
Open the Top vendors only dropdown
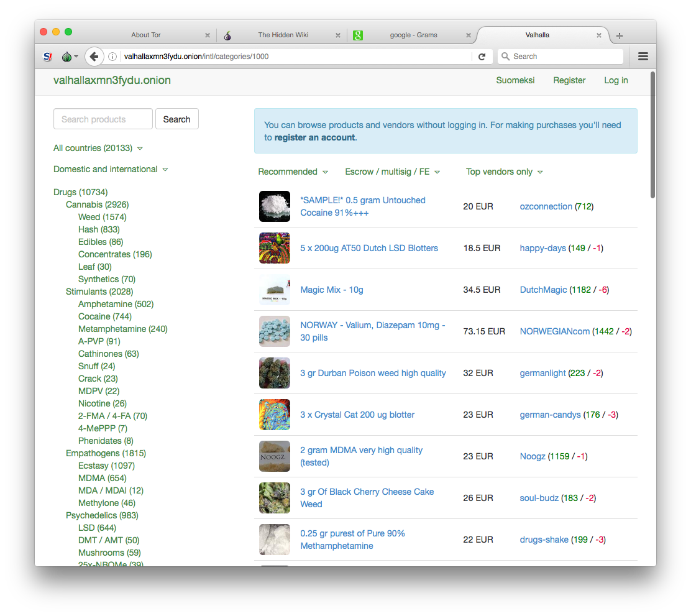coord(504,172)
